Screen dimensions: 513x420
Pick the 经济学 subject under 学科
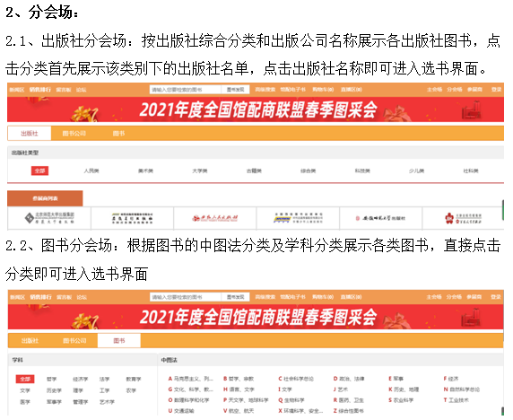[x=81, y=379]
